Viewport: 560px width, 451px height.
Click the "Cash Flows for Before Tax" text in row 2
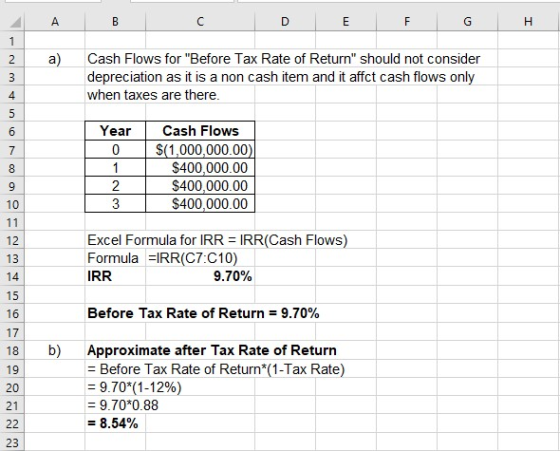pos(284,59)
